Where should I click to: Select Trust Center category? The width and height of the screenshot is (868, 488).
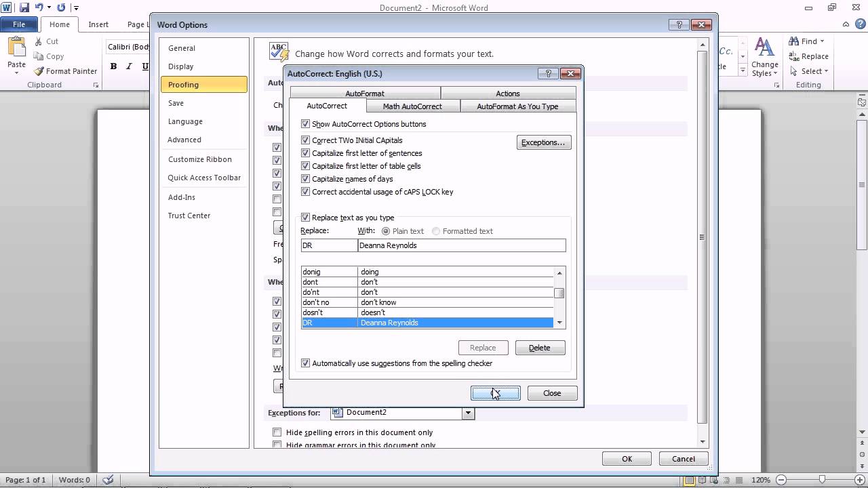click(189, 216)
